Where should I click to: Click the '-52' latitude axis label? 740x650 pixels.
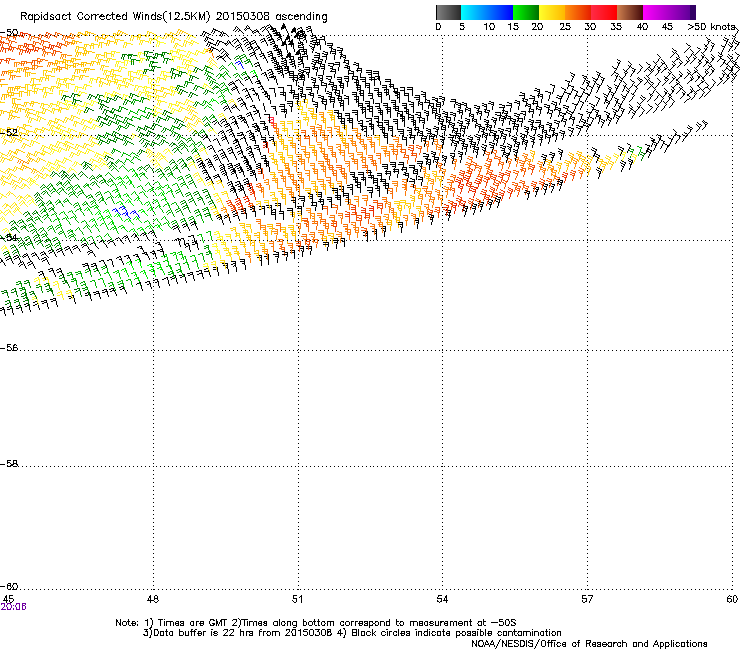[9, 133]
